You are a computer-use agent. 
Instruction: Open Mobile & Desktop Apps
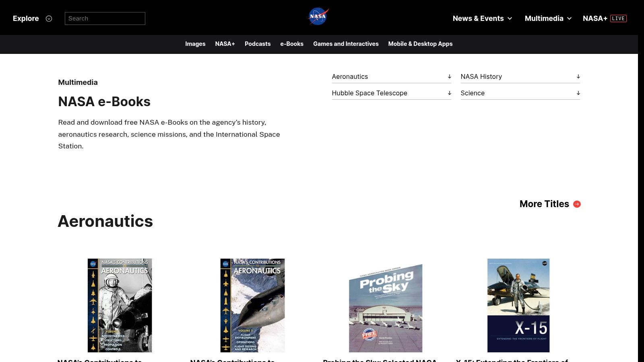coord(420,44)
